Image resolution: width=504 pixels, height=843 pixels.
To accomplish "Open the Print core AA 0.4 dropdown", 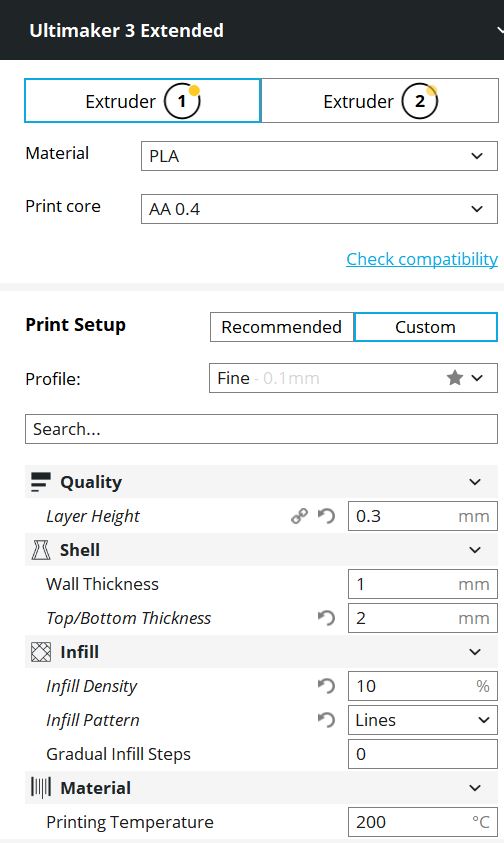I will click(319, 209).
